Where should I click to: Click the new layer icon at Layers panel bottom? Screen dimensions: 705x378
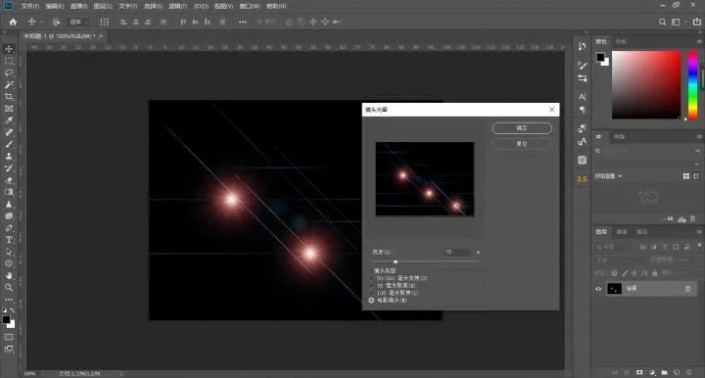pyautogui.click(x=677, y=373)
